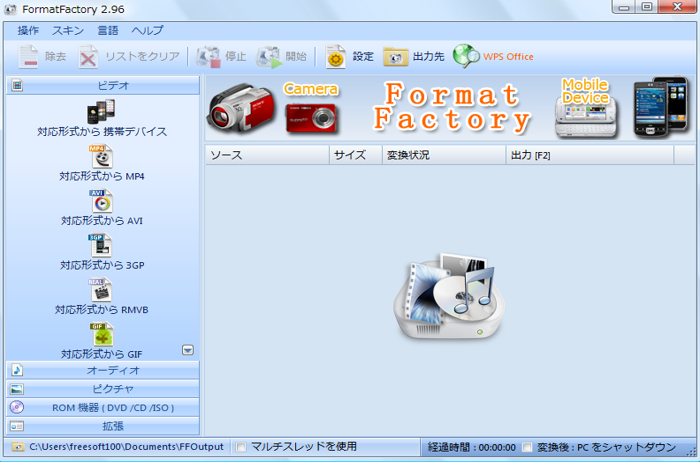Click the C:\Users\freesoft100\Documents\FFOutput path

[x=126, y=447]
